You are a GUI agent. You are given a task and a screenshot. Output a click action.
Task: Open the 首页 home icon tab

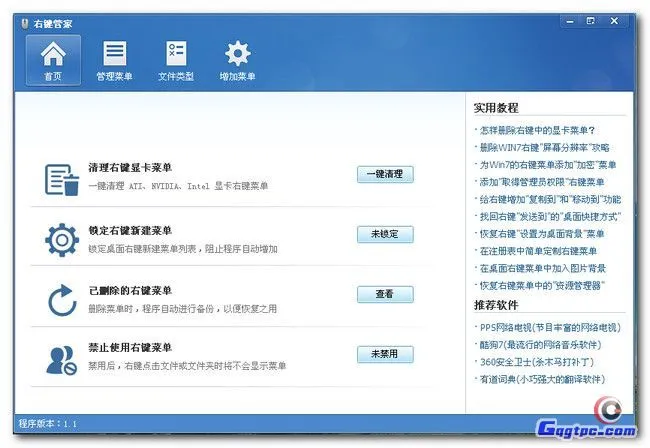[x=53, y=60]
